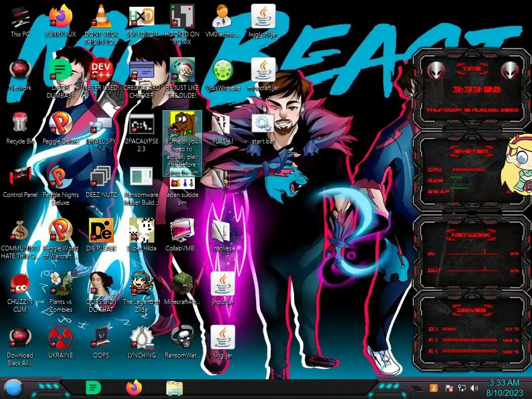The image size is (532, 399).
Task: Select the 2PACALYPSE 2.3 console icon
Action: (142, 124)
